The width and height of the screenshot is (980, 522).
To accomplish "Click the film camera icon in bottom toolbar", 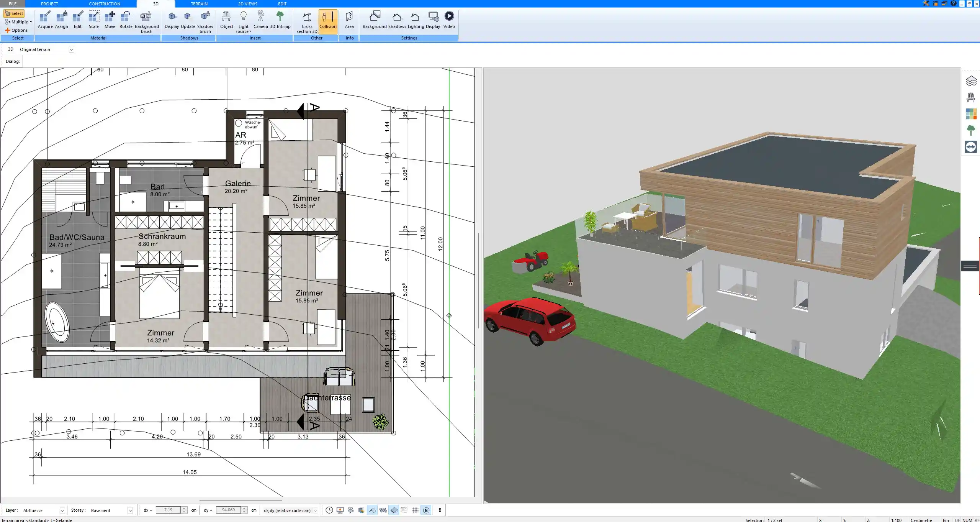I will (x=350, y=510).
